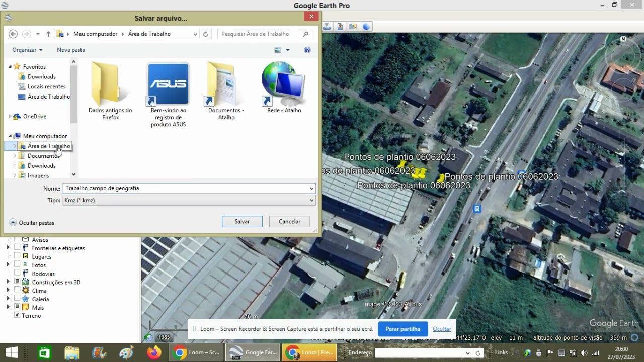Enable Clima layer checkbox

(17, 290)
